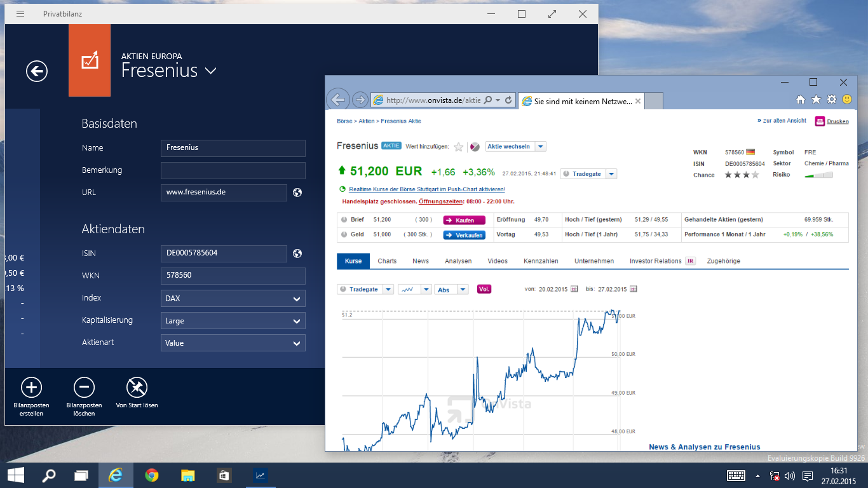Click the Name field containing Fresenius

(233, 148)
